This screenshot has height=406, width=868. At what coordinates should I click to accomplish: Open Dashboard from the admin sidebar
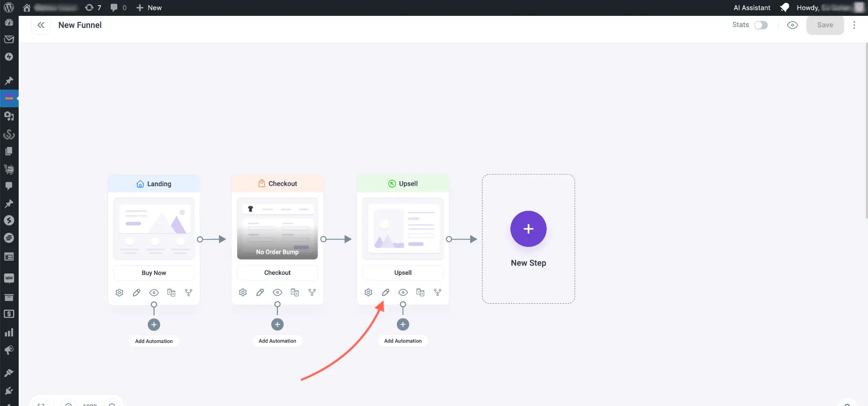9,22
